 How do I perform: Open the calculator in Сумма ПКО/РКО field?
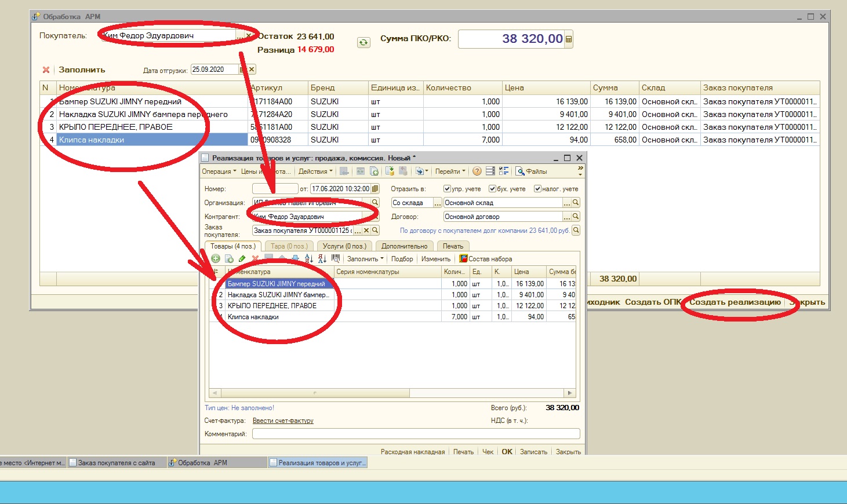[568, 39]
